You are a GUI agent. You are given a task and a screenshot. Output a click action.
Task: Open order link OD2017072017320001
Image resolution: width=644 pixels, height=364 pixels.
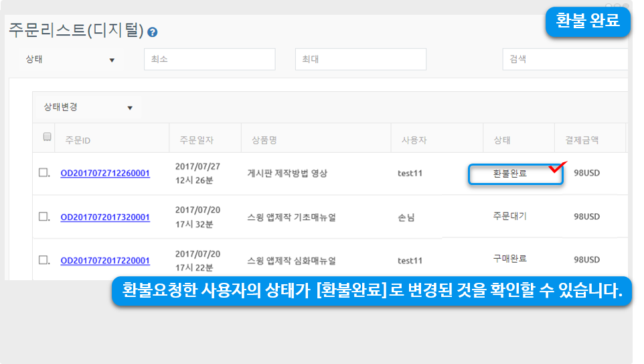[105, 217]
